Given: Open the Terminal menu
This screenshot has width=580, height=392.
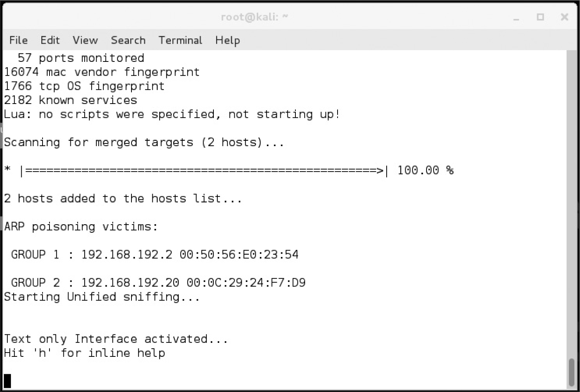Looking at the screenshot, I should coord(180,40).
